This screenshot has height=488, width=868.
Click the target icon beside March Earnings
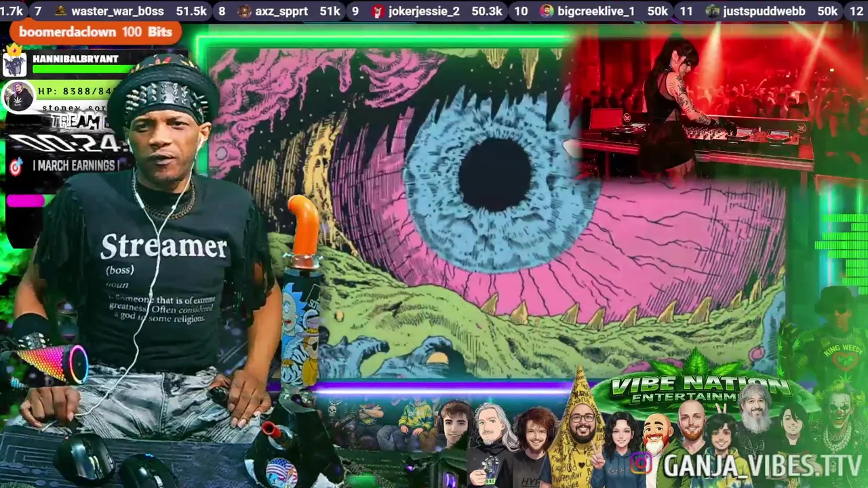15,167
